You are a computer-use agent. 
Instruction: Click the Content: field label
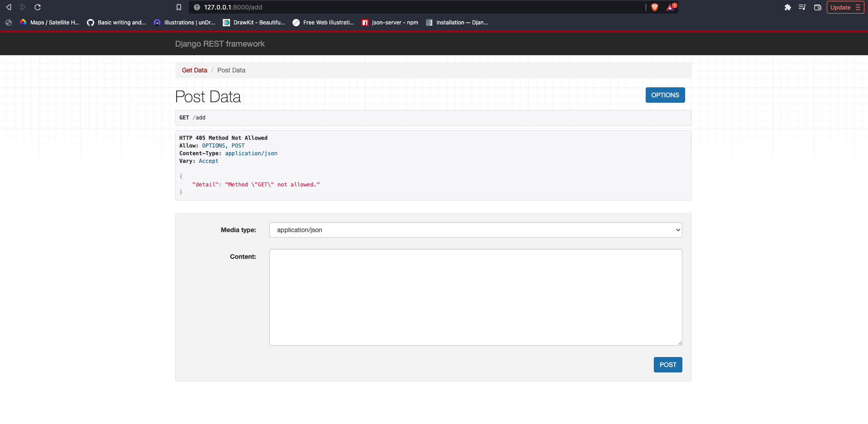point(243,257)
